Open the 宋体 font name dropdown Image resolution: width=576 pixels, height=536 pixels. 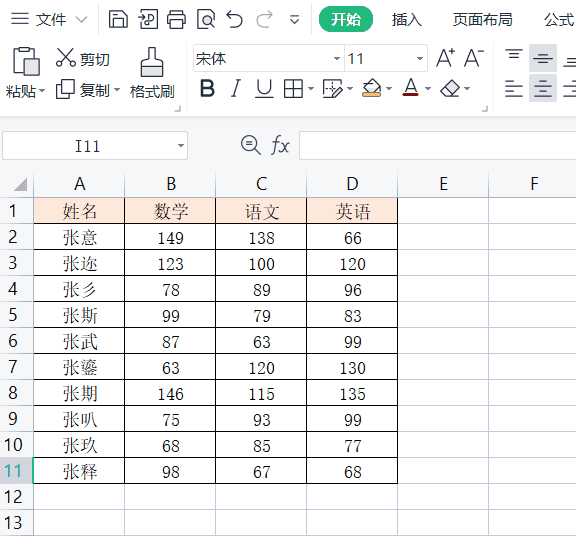(x=336, y=58)
